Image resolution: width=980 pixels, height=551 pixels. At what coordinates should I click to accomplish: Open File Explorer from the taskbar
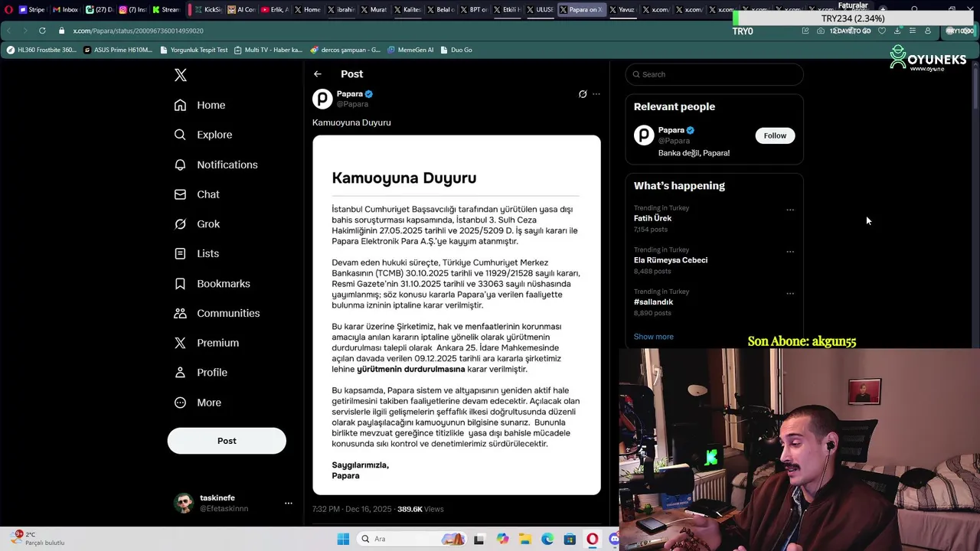(525, 539)
